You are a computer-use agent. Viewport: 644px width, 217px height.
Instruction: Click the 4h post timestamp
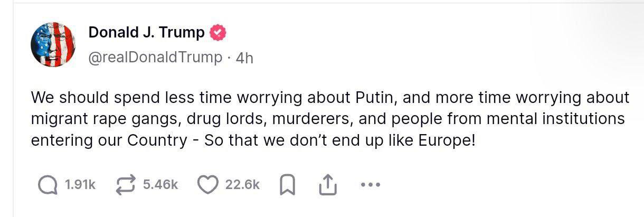tap(244, 58)
